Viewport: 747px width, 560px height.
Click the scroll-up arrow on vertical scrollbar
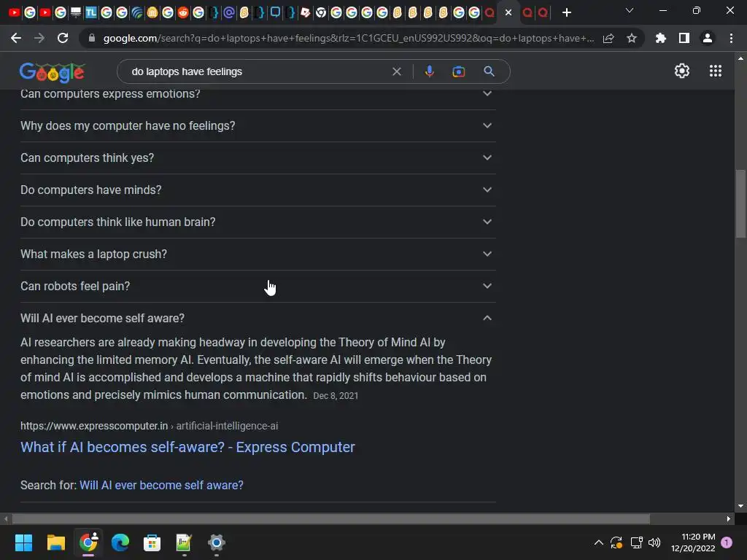740,58
